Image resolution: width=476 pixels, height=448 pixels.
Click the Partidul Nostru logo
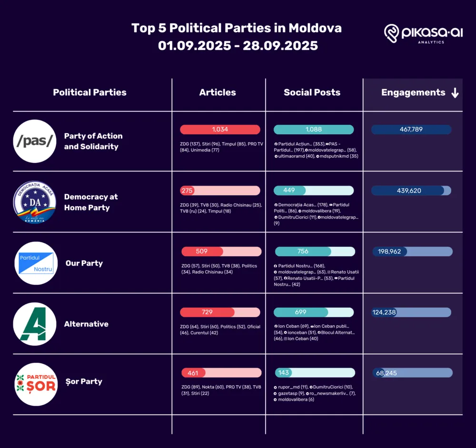[x=36, y=263]
